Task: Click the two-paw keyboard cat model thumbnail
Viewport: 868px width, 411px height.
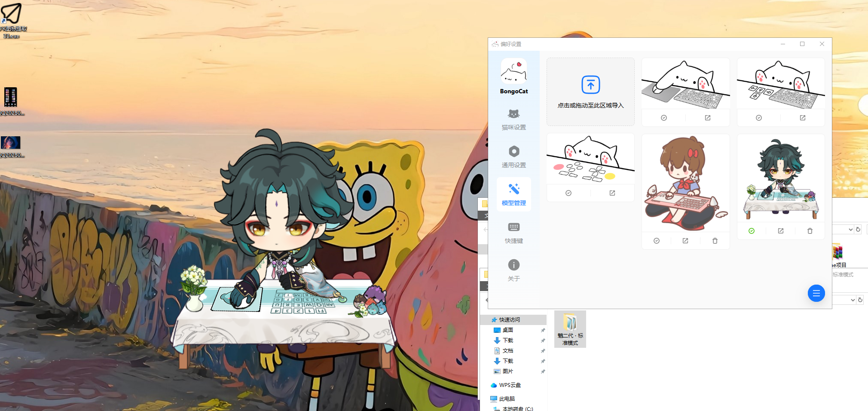Action: pyautogui.click(x=780, y=84)
